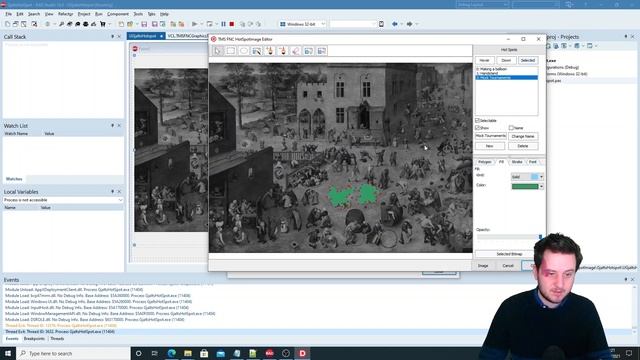Open Mail app from taskbar
Viewport: 640px width, 360px height.
220,353
